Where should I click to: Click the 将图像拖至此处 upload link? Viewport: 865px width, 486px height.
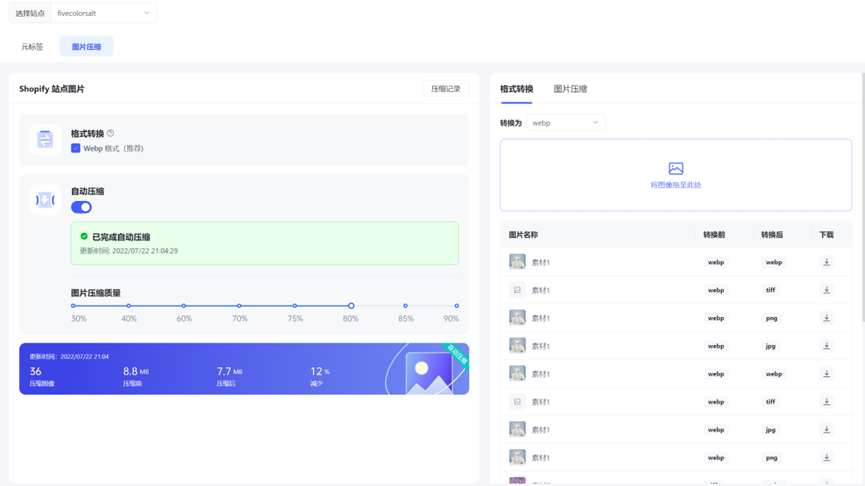(676, 185)
